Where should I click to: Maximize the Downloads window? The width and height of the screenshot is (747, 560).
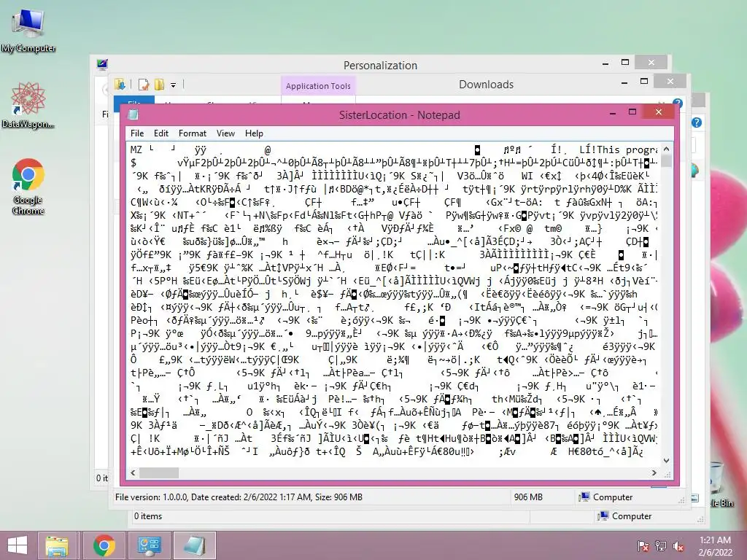644,82
